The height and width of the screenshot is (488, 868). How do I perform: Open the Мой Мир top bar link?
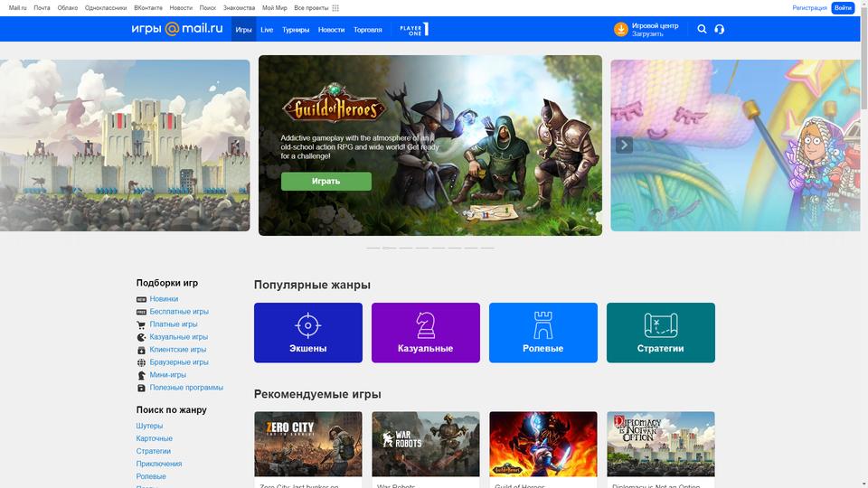coord(275,8)
